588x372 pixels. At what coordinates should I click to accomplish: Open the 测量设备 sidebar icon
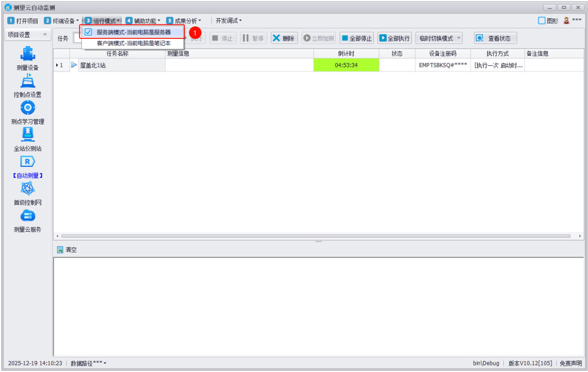pos(28,54)
